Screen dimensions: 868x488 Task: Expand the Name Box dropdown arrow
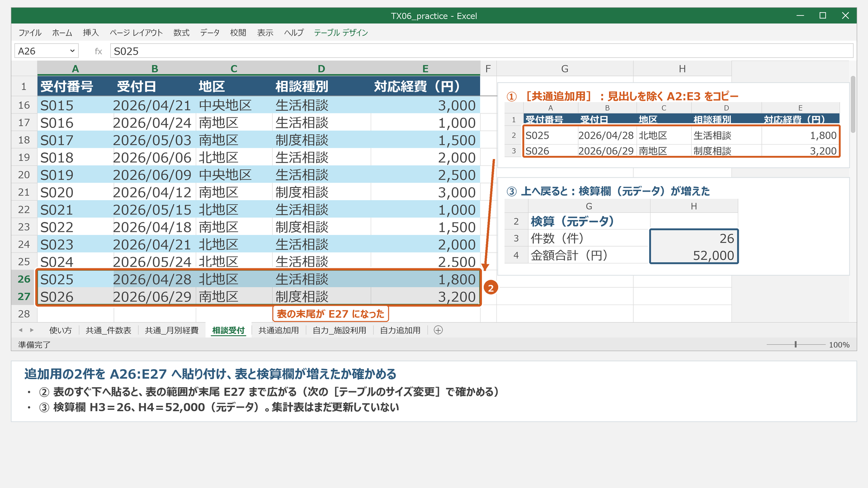click(x=72, y=51)
